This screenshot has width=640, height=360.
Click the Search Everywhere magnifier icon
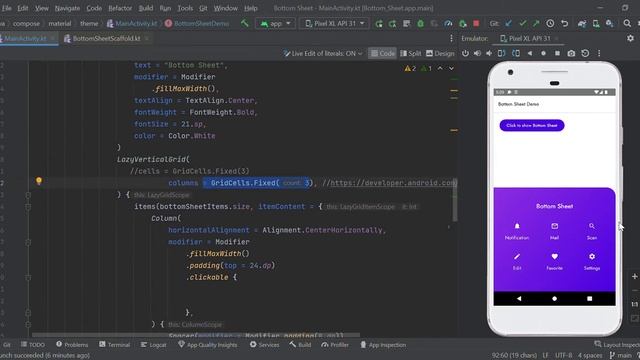(x=627, y=24)
